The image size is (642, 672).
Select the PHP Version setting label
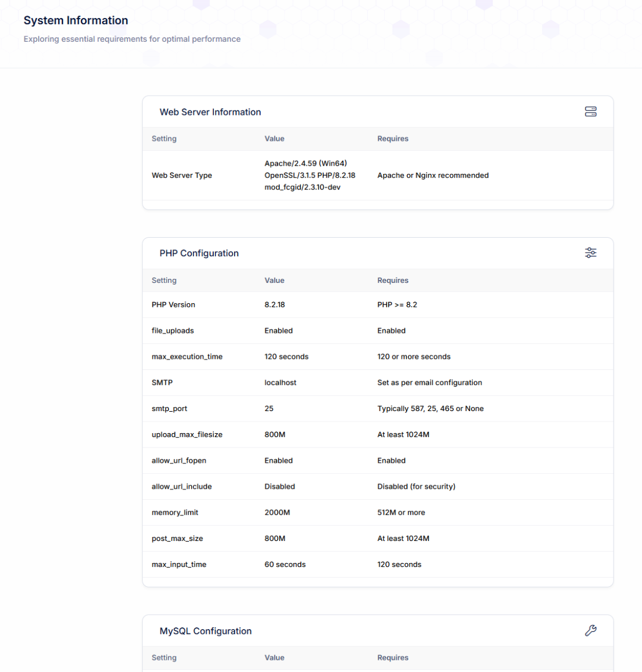pos(173,304)
